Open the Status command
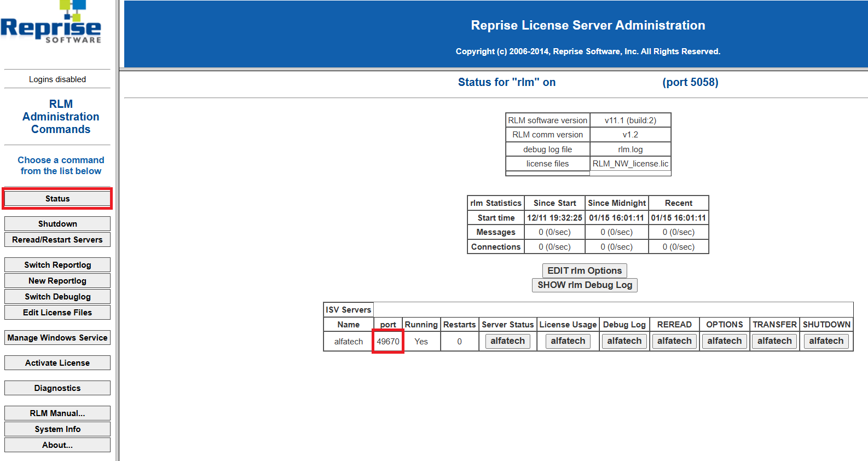This screenshot has height=461, width=868. coord(57,199)
